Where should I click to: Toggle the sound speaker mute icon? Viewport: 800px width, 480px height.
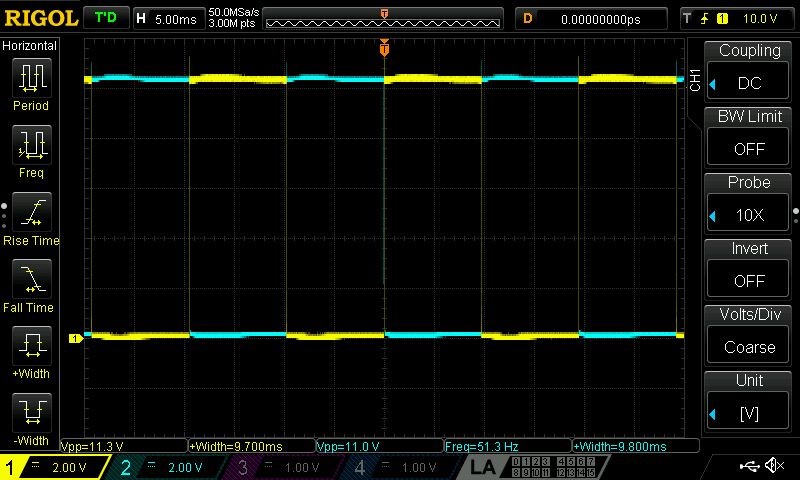774,465
